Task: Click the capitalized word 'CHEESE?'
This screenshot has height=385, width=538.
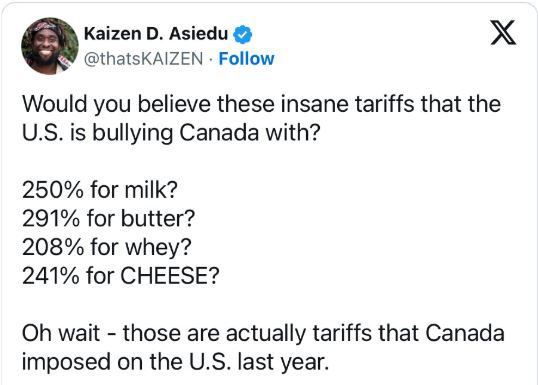Action: (169, 276)
